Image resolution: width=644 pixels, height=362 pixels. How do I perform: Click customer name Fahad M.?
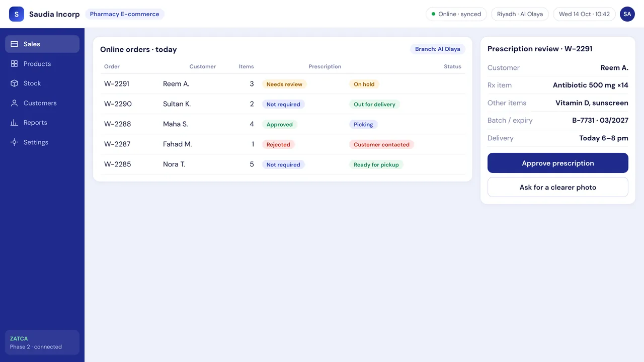(x=178, y=144)
